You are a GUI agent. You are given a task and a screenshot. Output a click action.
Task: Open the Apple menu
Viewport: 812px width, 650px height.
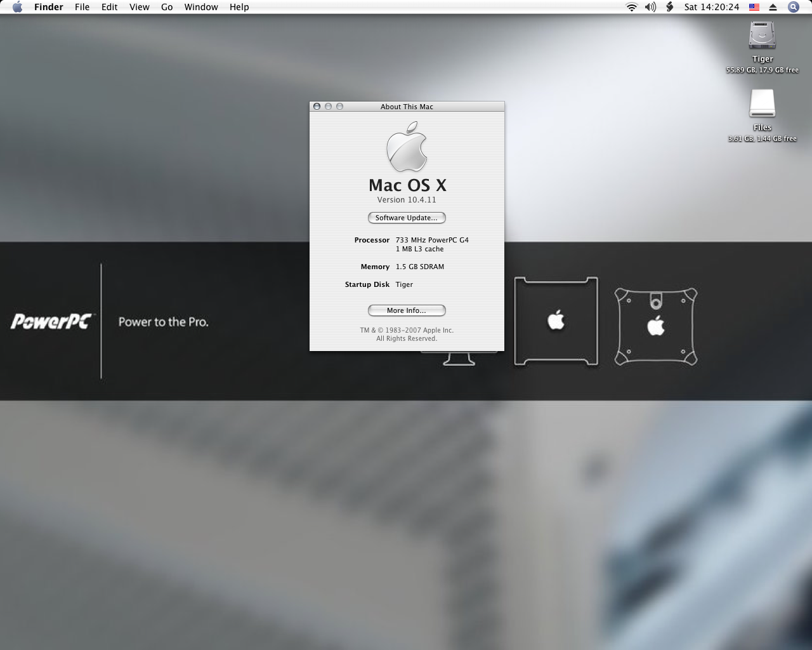[x=17, y=7]
